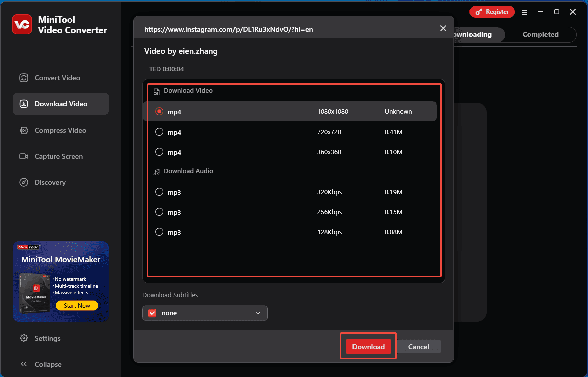
Task: Click the Capture Screen camera icon
Action: pos(24,156)
